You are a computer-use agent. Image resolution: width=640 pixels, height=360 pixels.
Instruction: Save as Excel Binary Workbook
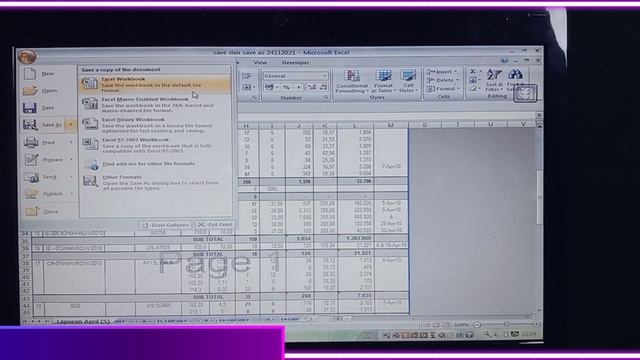pyautogui.click(x=155, y=125)
